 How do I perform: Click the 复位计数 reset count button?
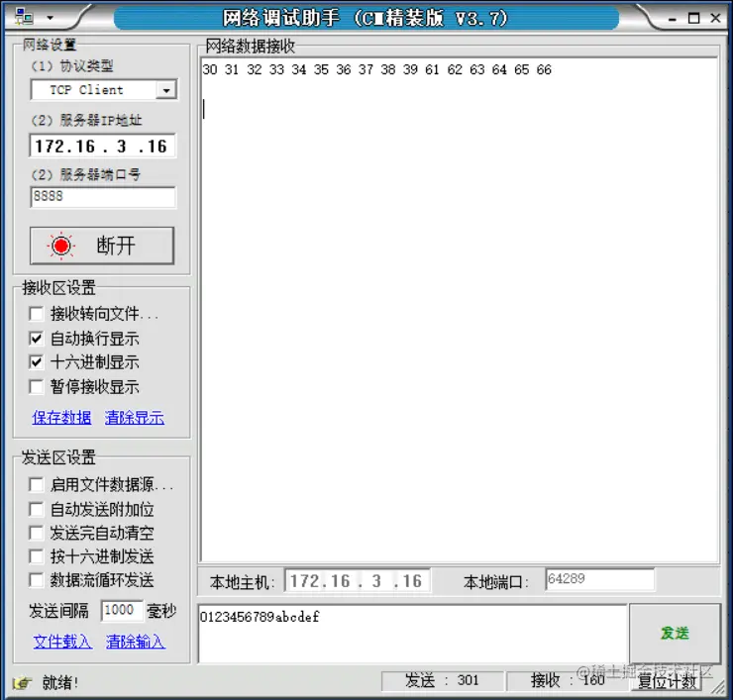[x=667, y=682]
